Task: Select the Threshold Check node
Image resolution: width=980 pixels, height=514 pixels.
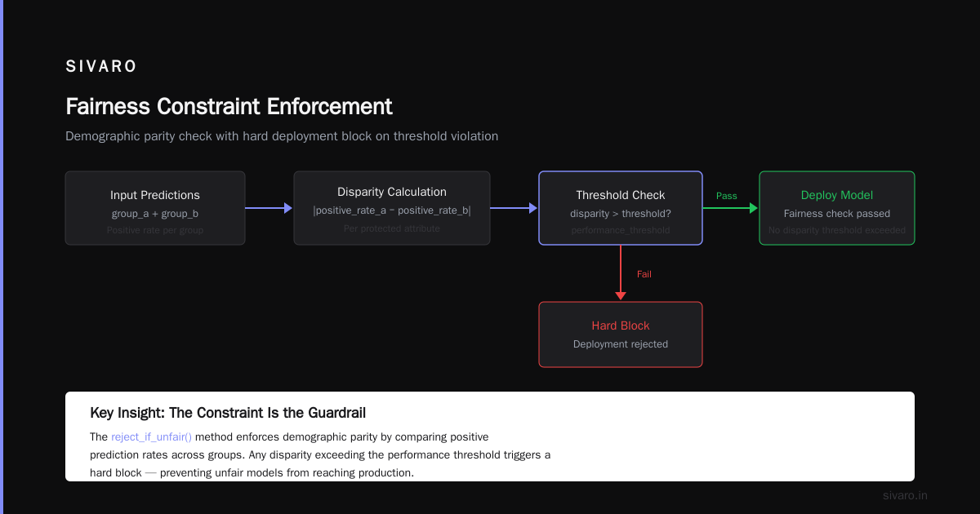Action: point(621,208)
